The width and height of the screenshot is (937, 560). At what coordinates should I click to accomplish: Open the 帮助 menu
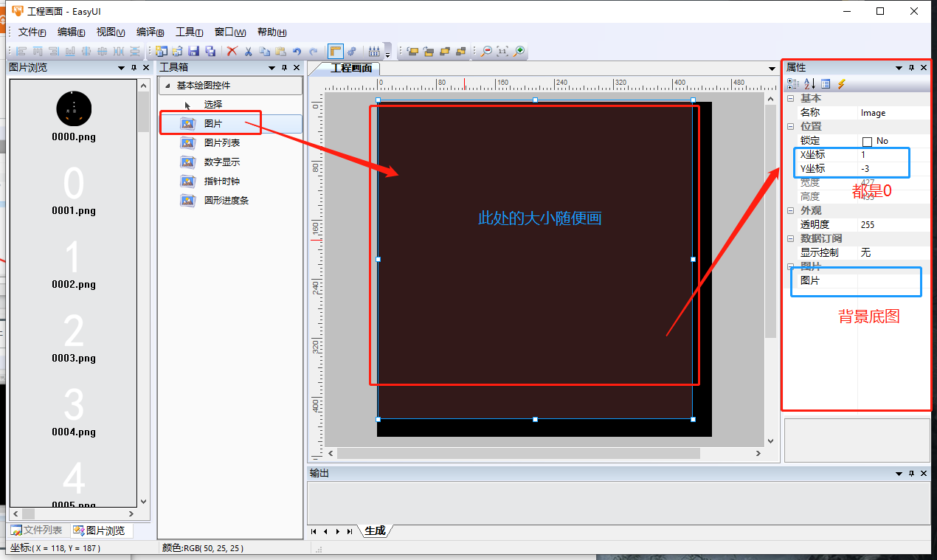tap(272, 32)
